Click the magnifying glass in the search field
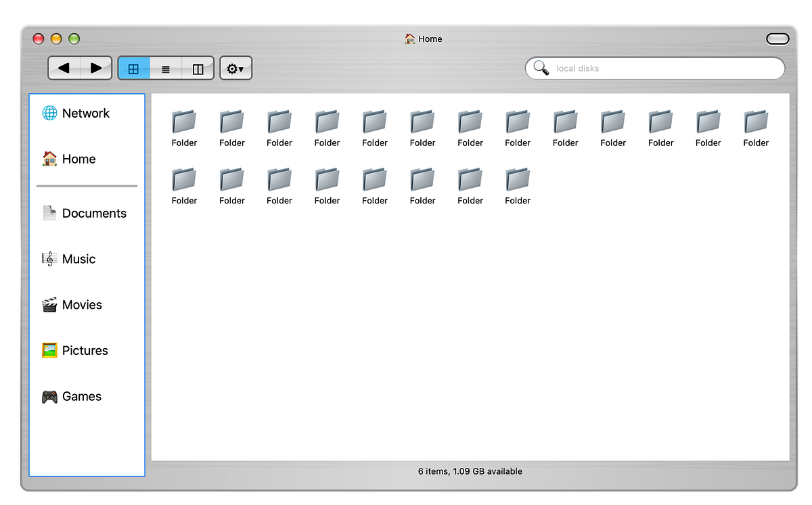Screen dimensions: 812x505 click(541, 68)
